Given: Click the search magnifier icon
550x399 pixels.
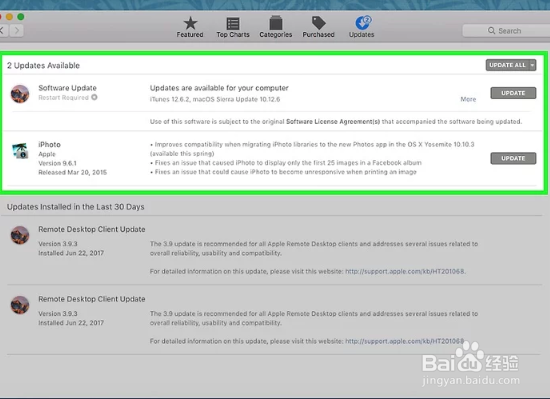Looking at the screenshot, I should [491, 31].
